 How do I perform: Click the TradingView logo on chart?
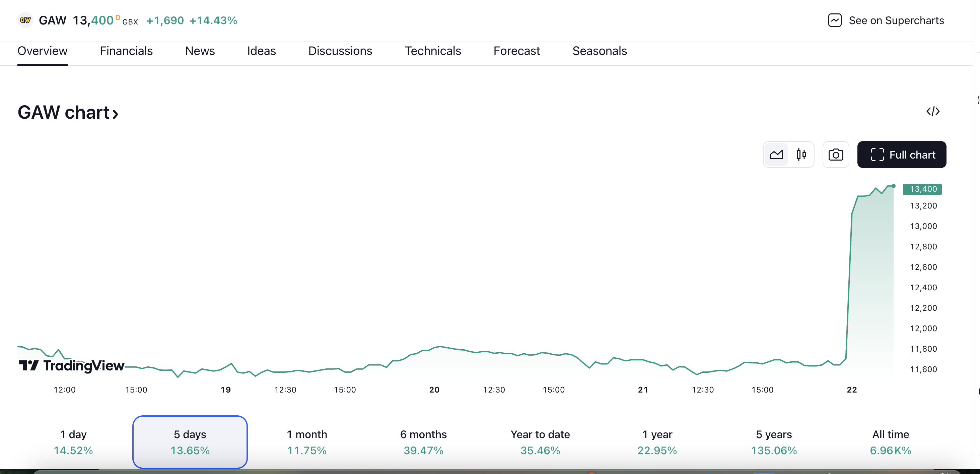tap(72, 365)
